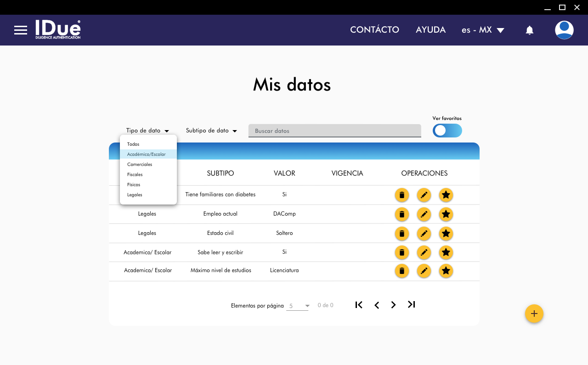
Task: Delete the Tiene familiares con diabetes row
Action: (401, 195)
